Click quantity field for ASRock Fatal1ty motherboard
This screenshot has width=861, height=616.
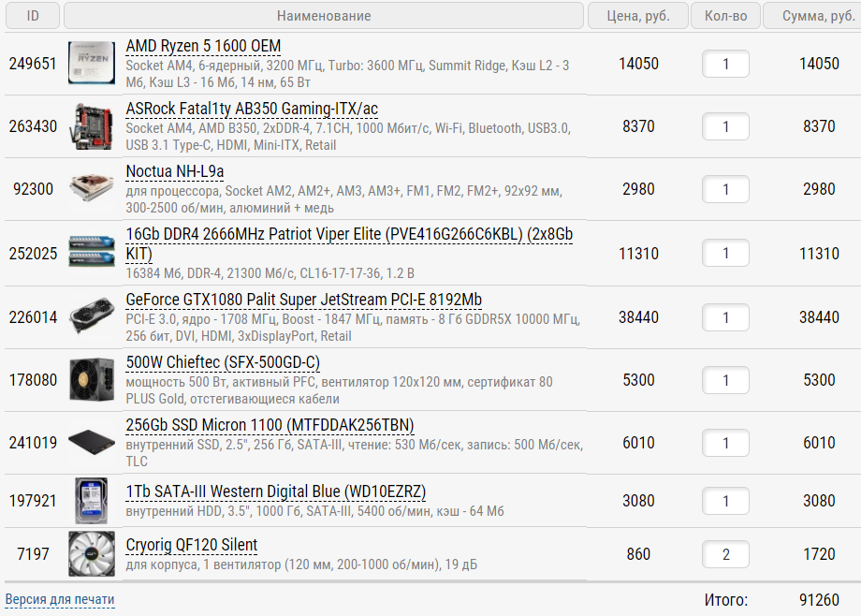(x=725, y=126)
